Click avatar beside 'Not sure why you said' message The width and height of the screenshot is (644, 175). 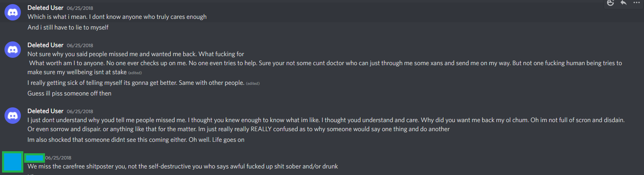click(13, 50)
